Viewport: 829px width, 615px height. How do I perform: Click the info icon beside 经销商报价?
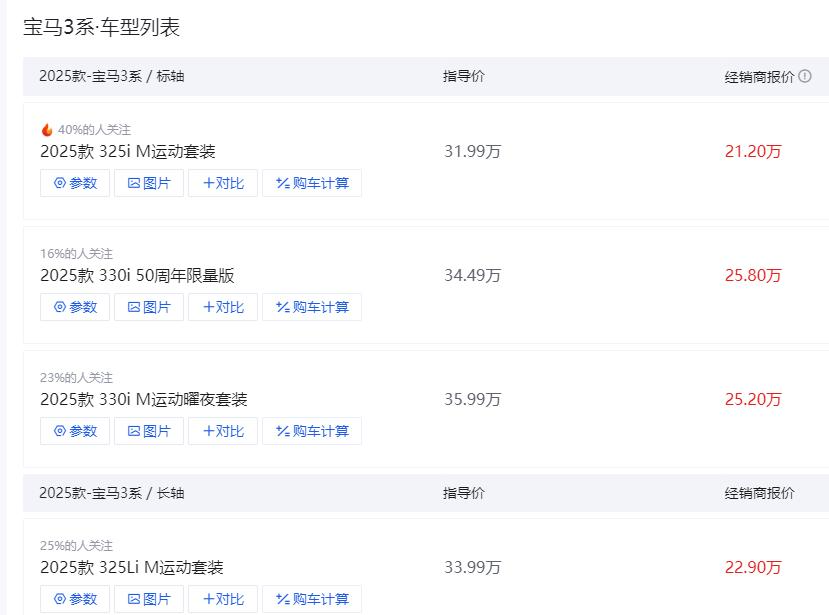click(805, 76)
